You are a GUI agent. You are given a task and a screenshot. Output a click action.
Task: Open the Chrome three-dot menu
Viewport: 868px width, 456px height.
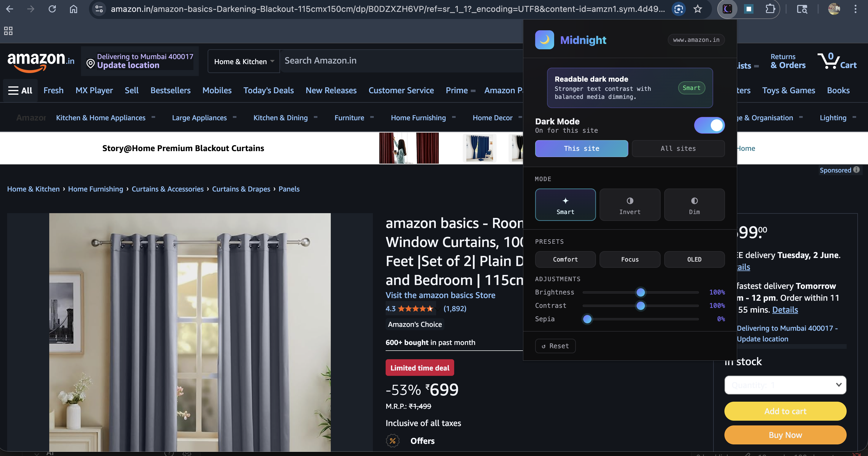tap(855, 9)
